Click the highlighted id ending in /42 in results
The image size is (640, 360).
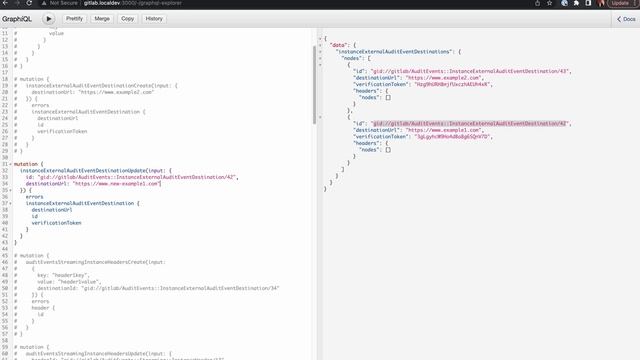pos(469,123)
